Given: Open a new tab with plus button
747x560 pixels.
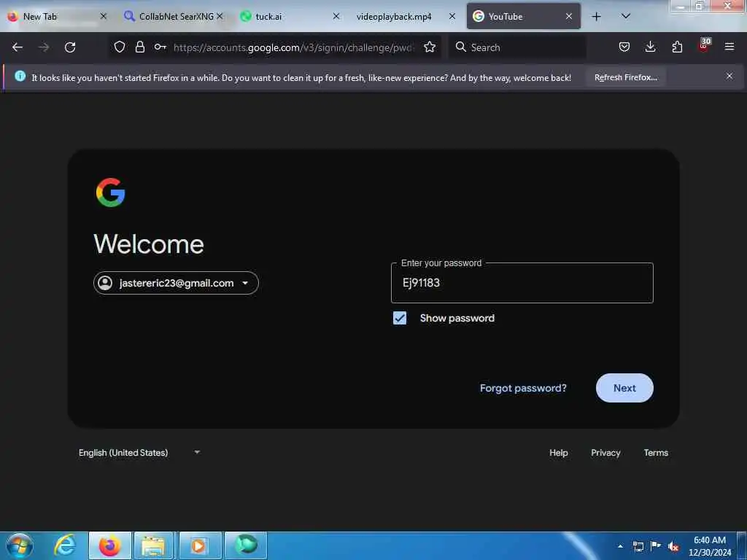Looking at the screenshot, I should pyautogui.click(x=596, y=17).
